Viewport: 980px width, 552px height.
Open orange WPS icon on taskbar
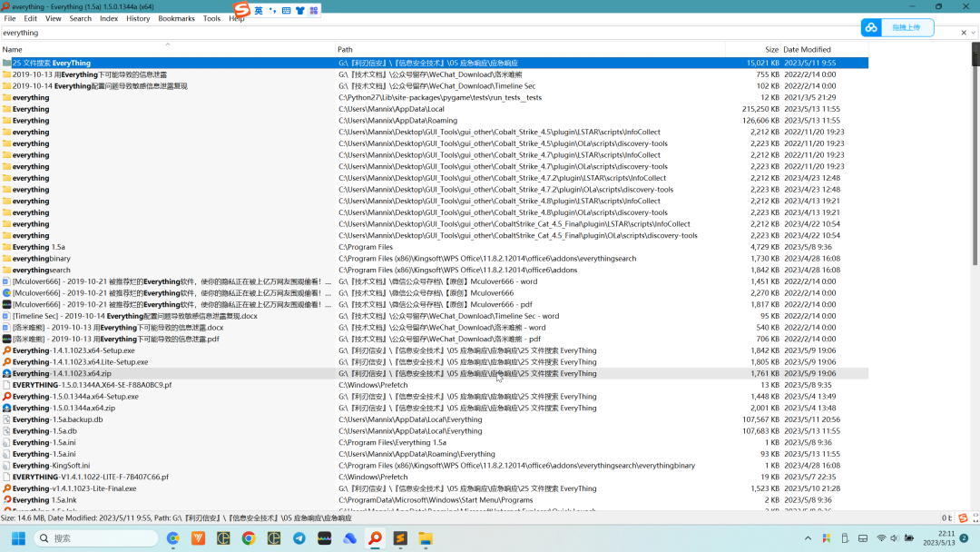coord(198,538)
